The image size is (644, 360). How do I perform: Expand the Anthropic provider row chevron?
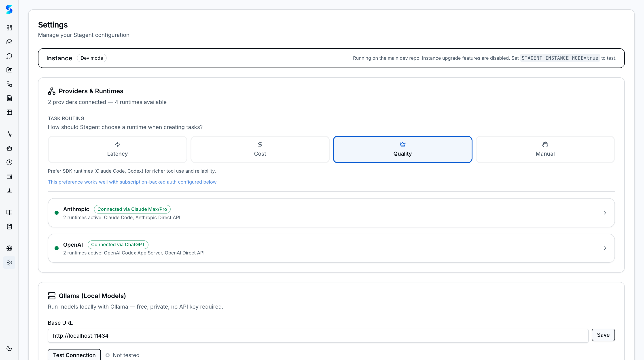tap(605, 213)
